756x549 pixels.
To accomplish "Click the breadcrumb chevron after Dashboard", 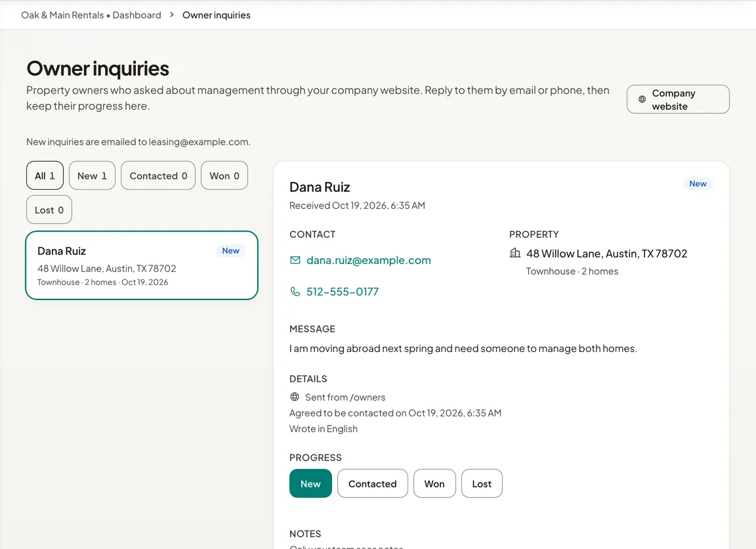I will click(172, 15).
